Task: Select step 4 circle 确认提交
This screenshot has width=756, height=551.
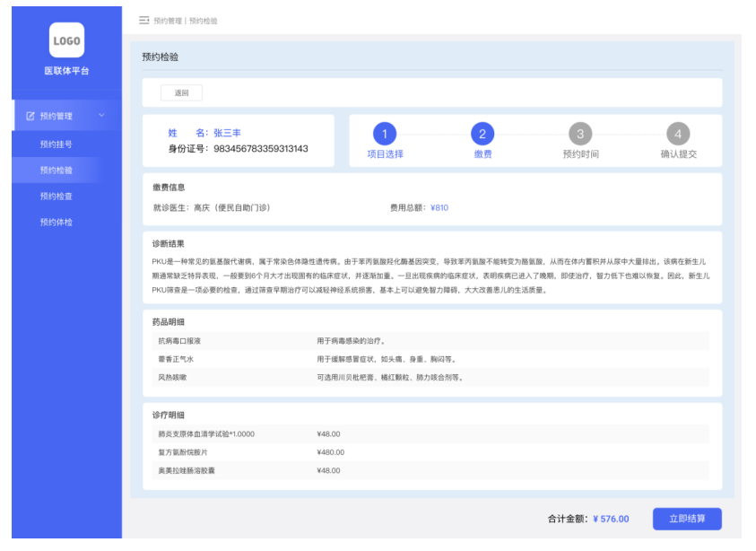Action: (x=678, y=135)
